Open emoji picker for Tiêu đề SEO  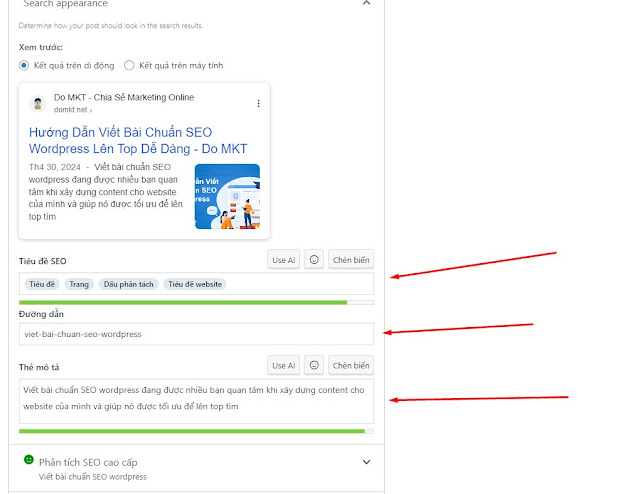[x=314, y=260]
